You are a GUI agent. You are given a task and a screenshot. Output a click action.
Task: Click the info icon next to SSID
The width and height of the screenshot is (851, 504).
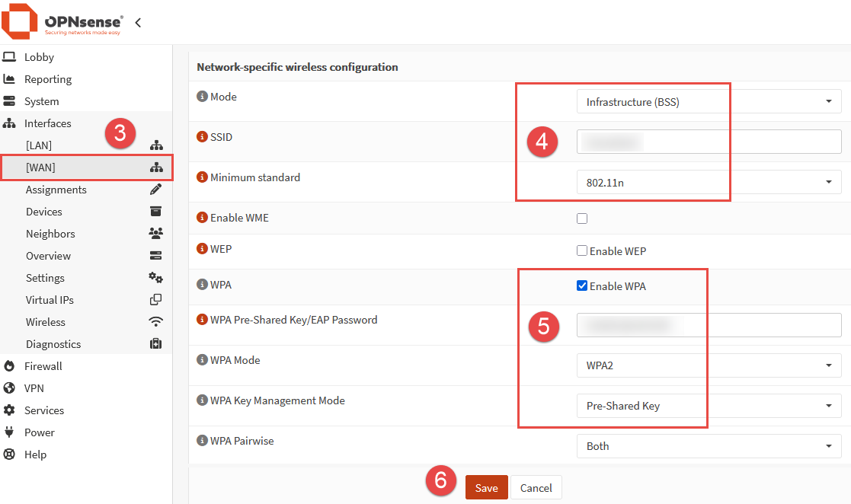(202, 137)
